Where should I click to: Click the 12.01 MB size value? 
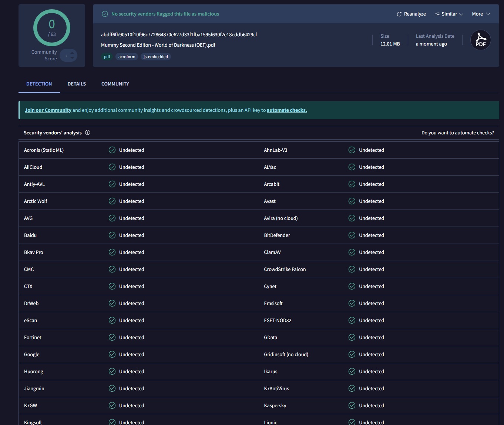click(390, 44)
